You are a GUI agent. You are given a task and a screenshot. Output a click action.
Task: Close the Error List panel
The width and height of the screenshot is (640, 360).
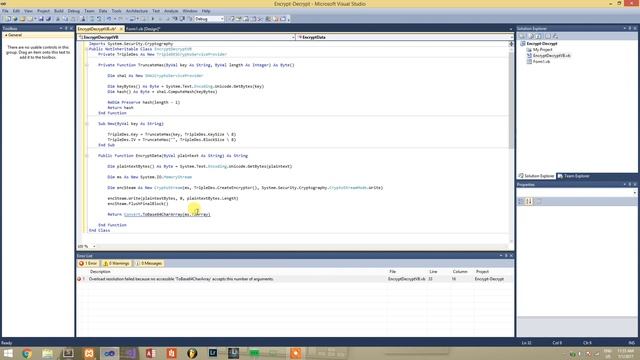511,256
